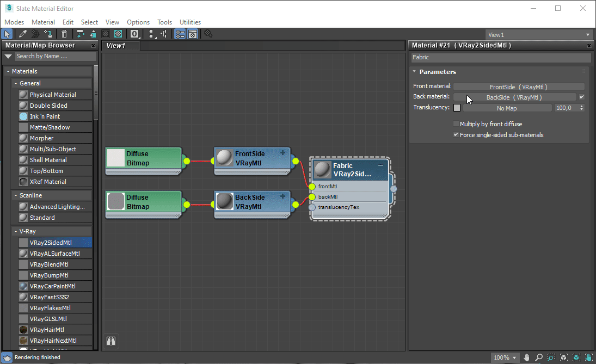Click the Assign Material to Selection icon
Screen dimensions: 596x364
(48, 34)
